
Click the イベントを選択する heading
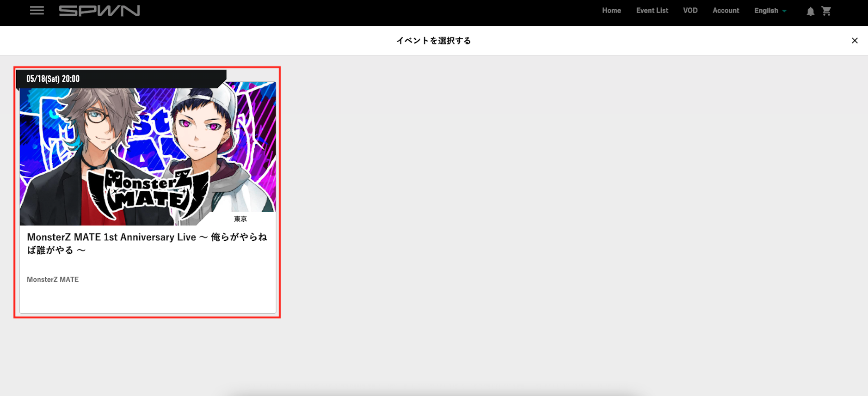pos(434,41)
